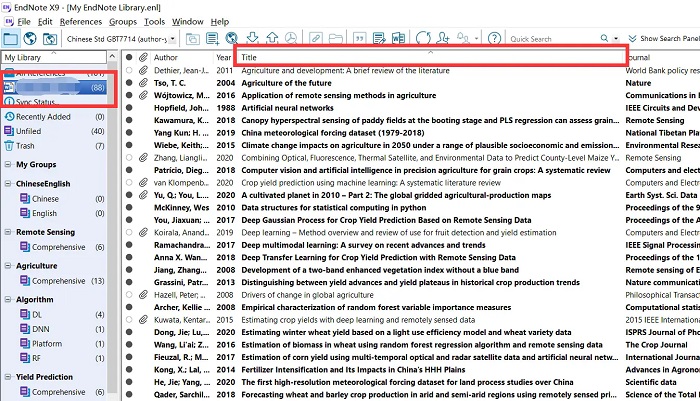Open the File menu
Image resolution: width=700 pixels, height=401 pixels.
24,21
